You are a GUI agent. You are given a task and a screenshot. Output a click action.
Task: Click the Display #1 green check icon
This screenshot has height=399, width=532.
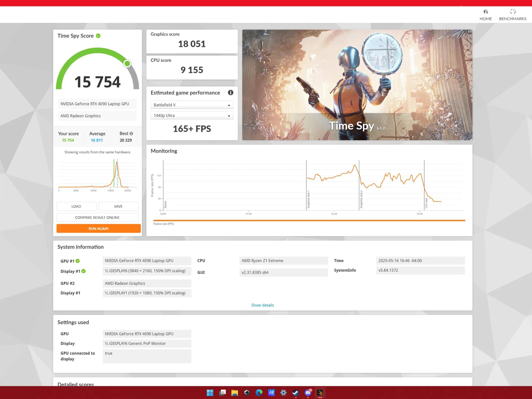pos(83,271)
